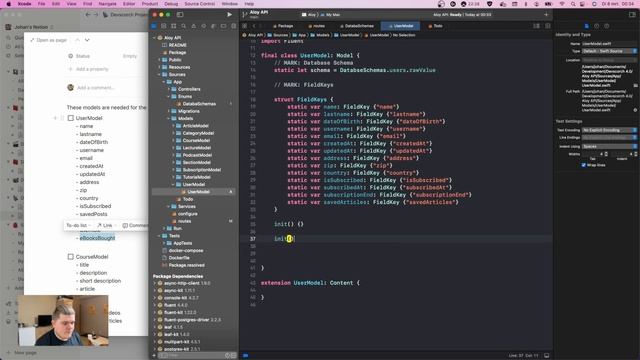640x360 pixels.
Task: Expand the Tests folder
Action: 159,236
